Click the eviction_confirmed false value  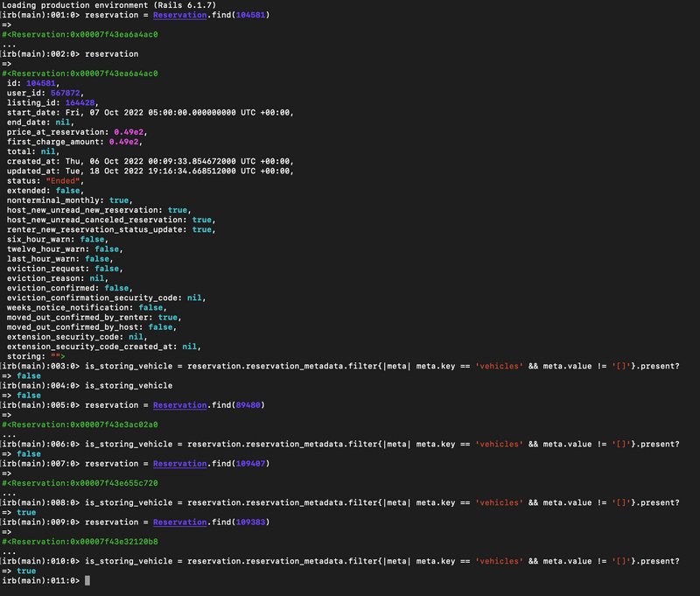tap(116, 288)
